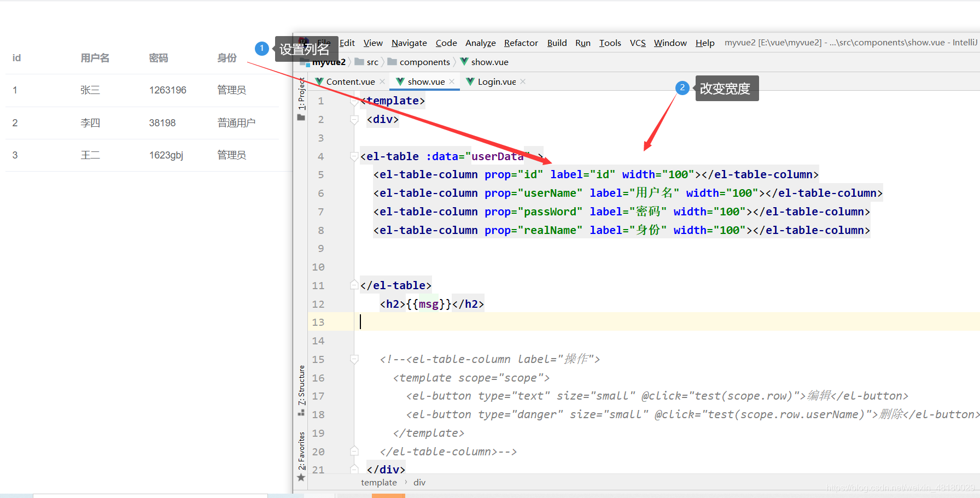The height and width of the screenshot is (498, 980).
Task: Collapse the div fold on line 2
Action: tap(354, 119)
